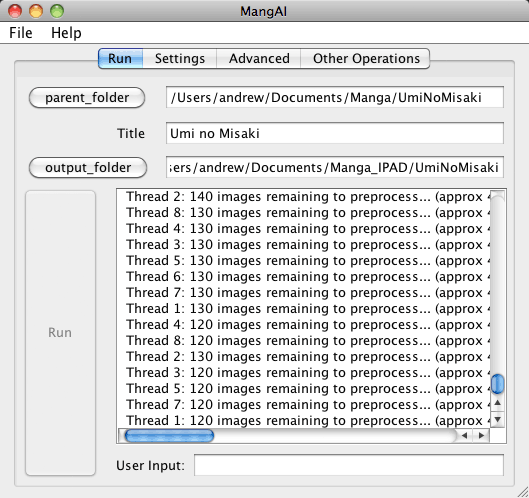Click the User Input field
529x498 pixels.
(349, 465)
